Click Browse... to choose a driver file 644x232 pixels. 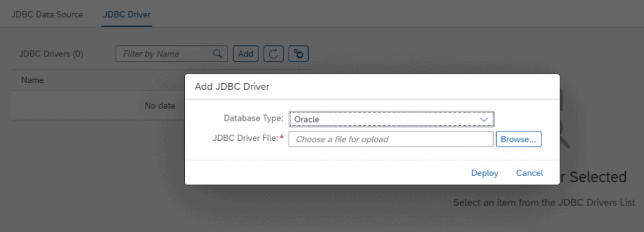[x=518, y=139]
